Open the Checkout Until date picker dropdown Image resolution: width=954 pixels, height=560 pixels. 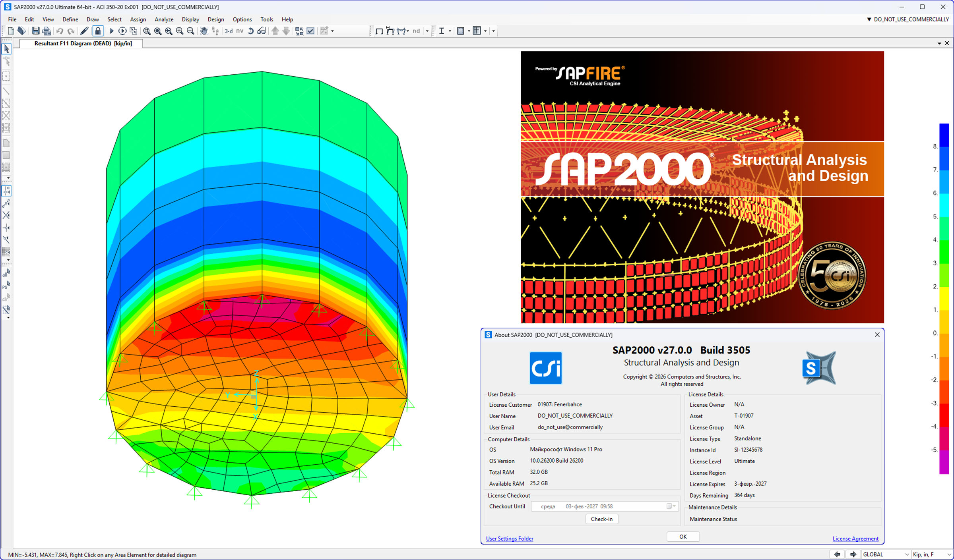[x=671, y=506]
